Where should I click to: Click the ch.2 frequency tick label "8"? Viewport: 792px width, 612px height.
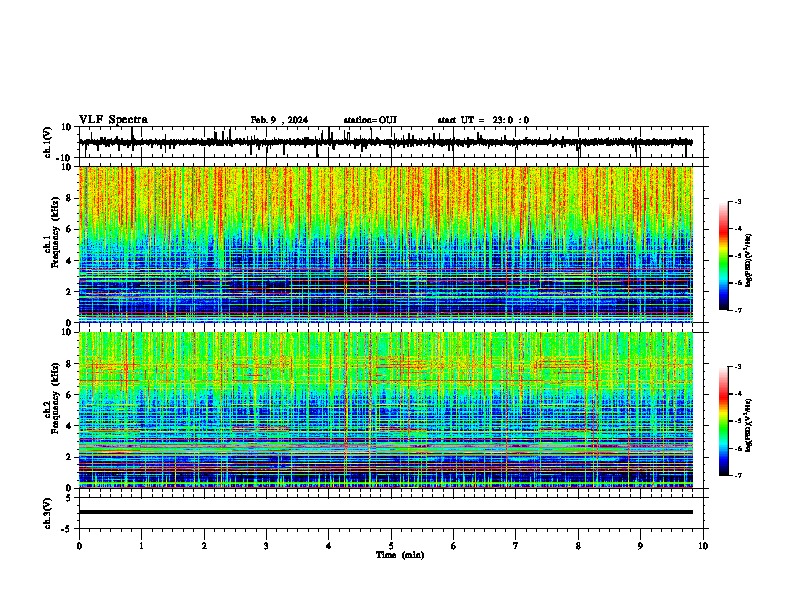pyautogui.click(x=69, y=364)
